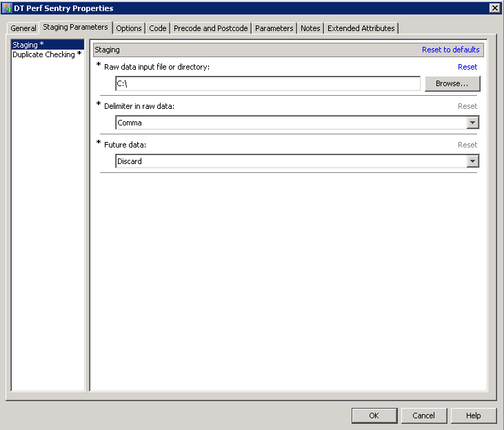Expand the Future data dropdown arrow
Viewport: 504px width, 430px height.
[x=472, y=161]
